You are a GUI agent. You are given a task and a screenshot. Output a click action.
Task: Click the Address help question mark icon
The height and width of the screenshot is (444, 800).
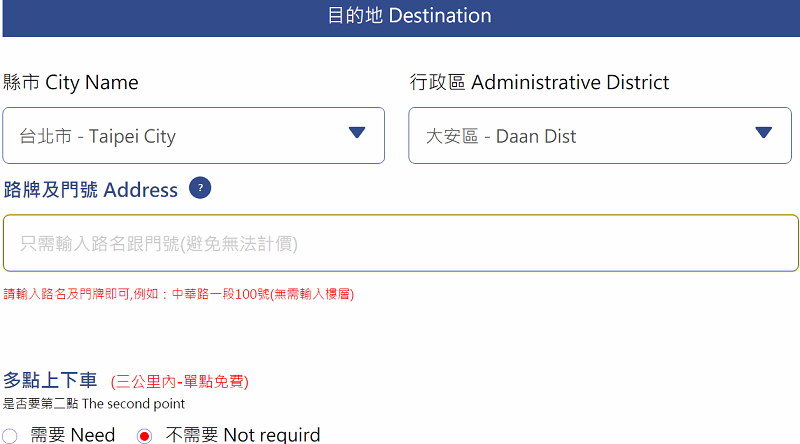pos(200,188)
